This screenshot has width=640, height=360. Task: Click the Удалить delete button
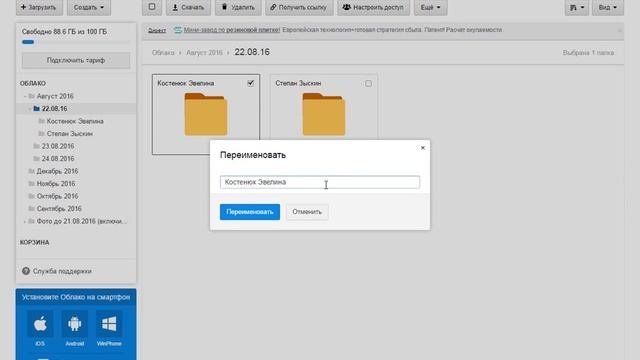point(238,7)
